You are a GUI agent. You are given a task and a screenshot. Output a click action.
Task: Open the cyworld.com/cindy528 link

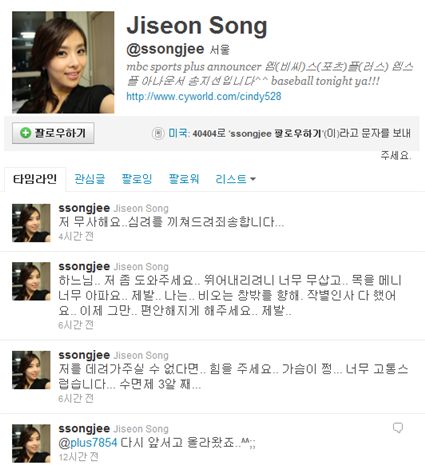[x=204, y=97]
